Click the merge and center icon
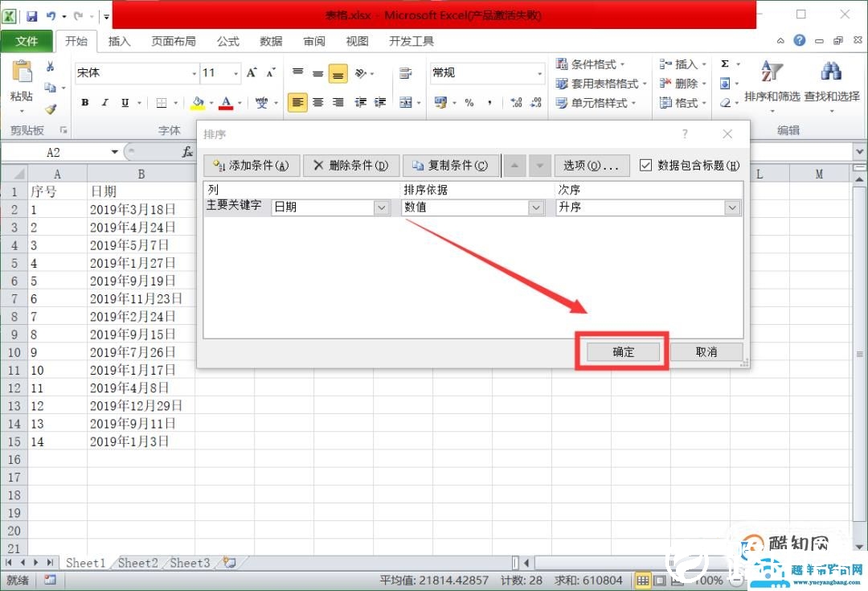This screenshot has width=868, height=591. click(406, 102)
